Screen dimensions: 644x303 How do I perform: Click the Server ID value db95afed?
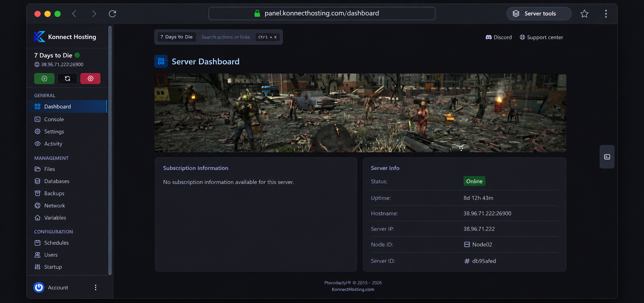(x=484, y=261)
